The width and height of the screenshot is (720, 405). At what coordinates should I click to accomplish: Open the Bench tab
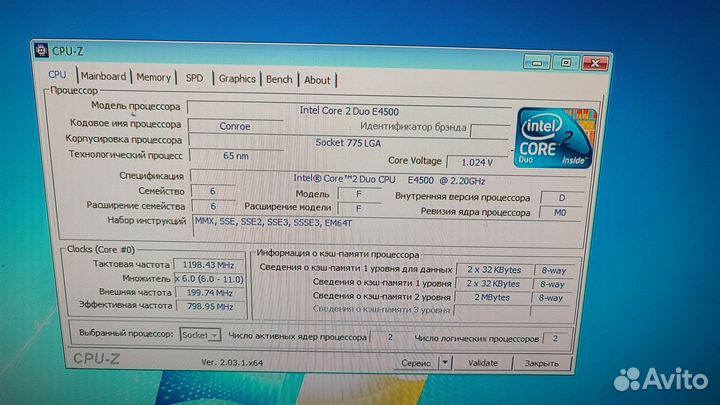279,79
